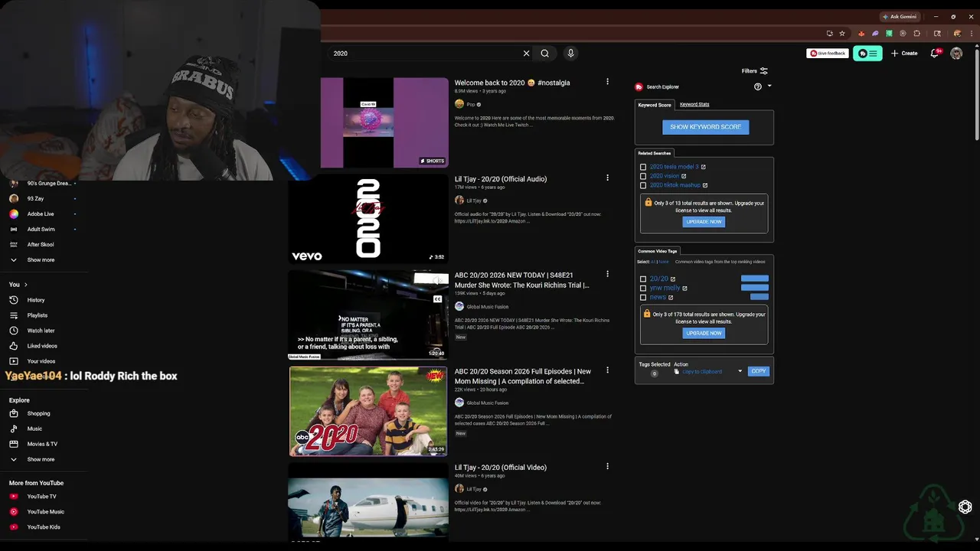Open options for New Mom Missing video
This screenshot has width=980, height=551.
(x=608, y=370)
